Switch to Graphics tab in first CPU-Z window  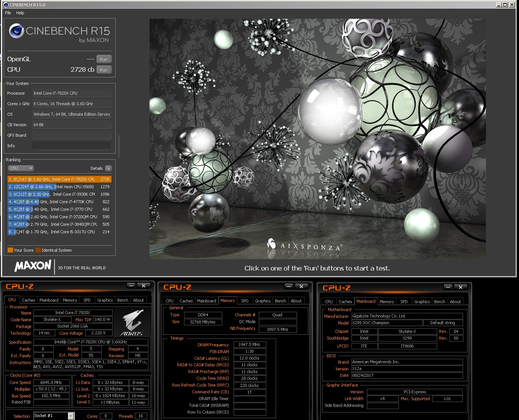pyautogui.click(x=105, y=300)
